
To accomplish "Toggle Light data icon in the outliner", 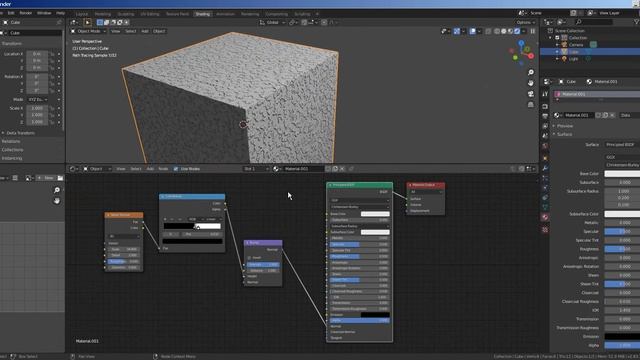I will tap(588, 59).
